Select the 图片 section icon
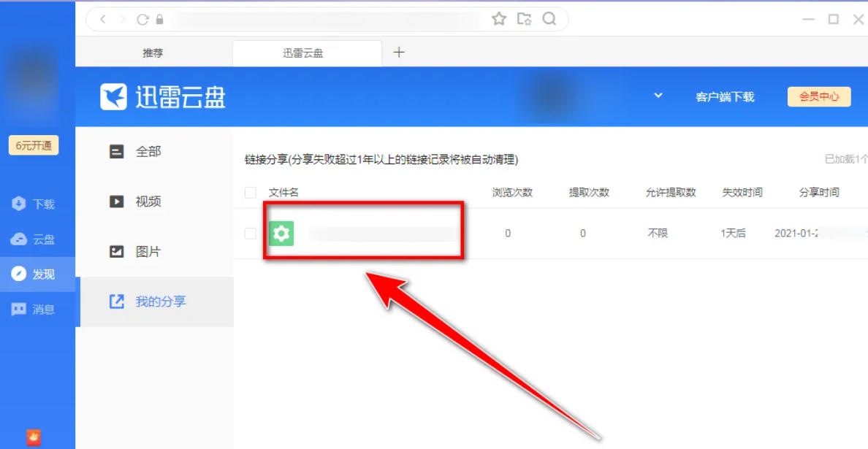Viewport: 868px width, 449px height. pos(117,252)
